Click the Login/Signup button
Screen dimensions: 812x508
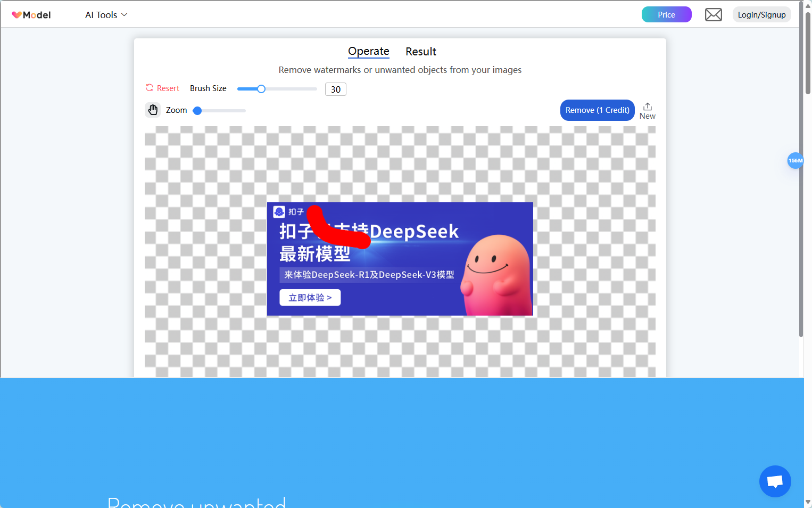point(761,14)
